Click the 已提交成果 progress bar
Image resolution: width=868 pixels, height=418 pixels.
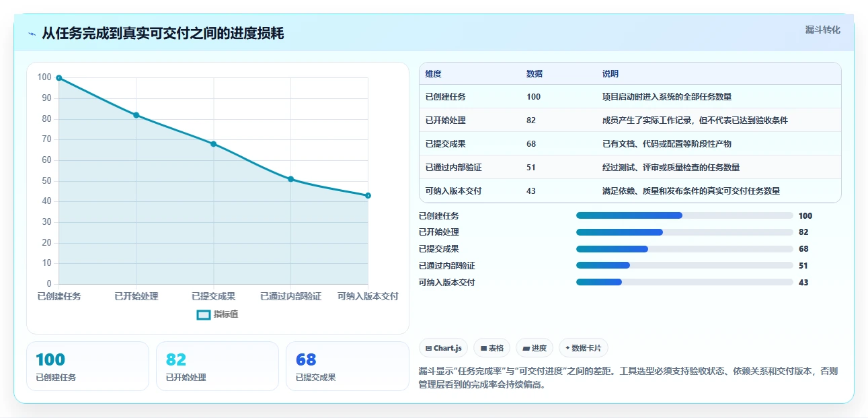tap(684, 249)
